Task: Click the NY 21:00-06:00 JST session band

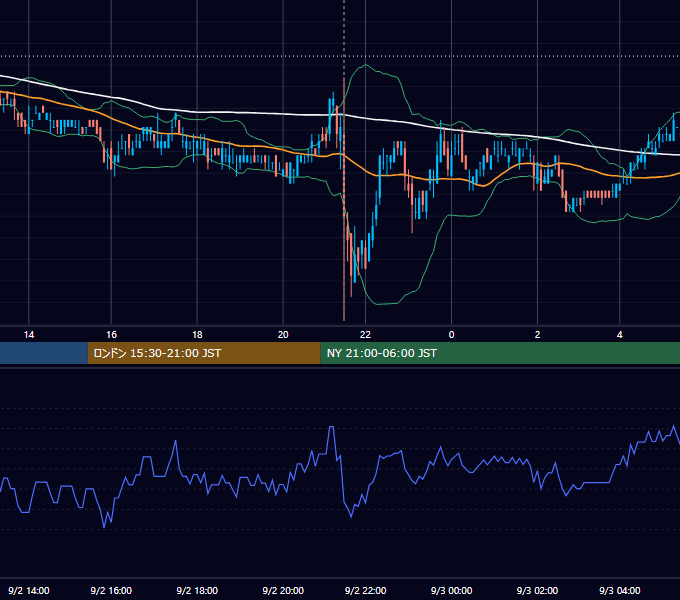Action: point(500,353)
